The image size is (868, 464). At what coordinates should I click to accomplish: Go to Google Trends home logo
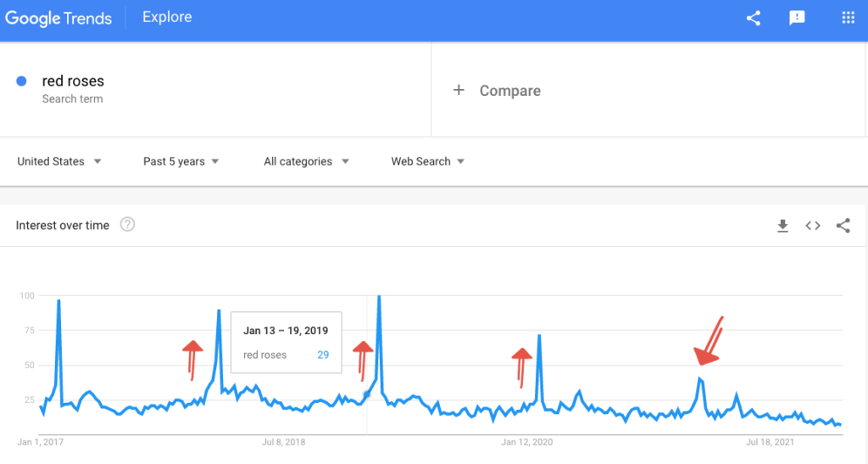click(x=58, y=18)
